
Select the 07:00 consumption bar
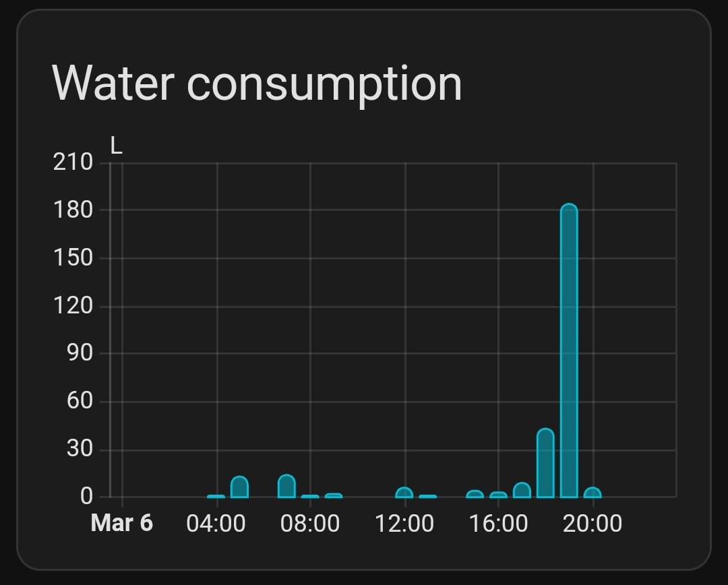coord(286,486)
